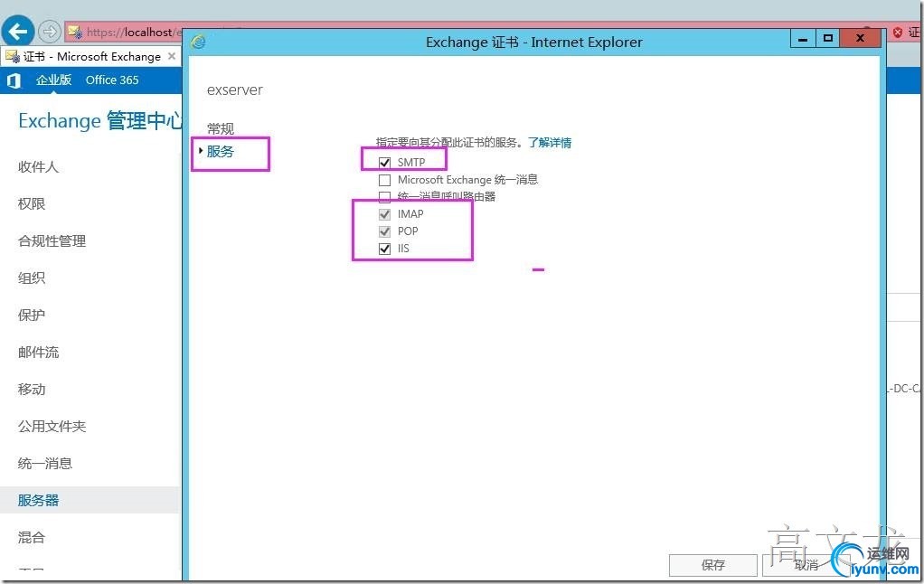Enable 统一消息呼叫路由器 checkbox
This screenshot has height=584, width=924.
pyautogui.click(x=385, y=196)
